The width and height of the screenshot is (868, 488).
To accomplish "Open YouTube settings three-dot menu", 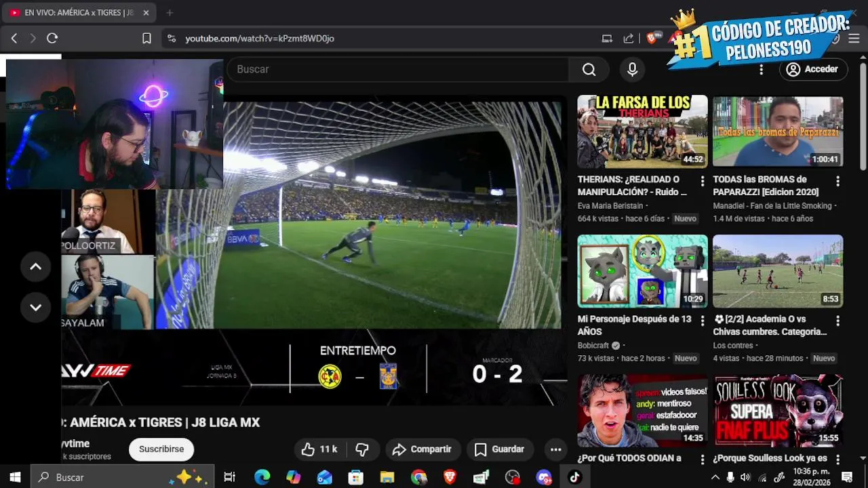I will click(762, 69).
